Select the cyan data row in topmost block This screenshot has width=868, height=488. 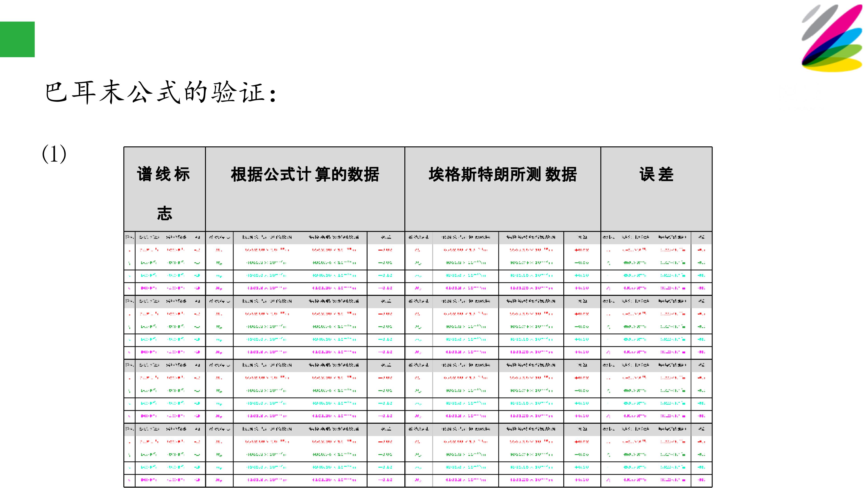pyautogui.click(x=418, y=275)
